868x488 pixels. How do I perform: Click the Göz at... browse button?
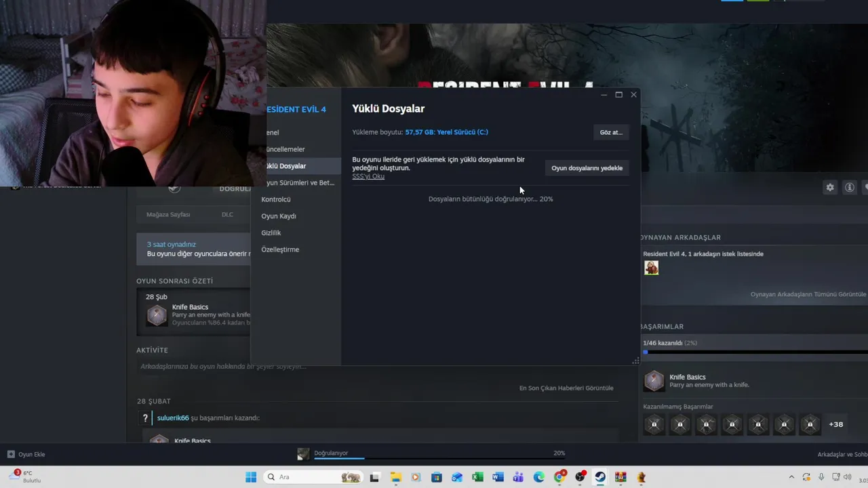point(610,132)
